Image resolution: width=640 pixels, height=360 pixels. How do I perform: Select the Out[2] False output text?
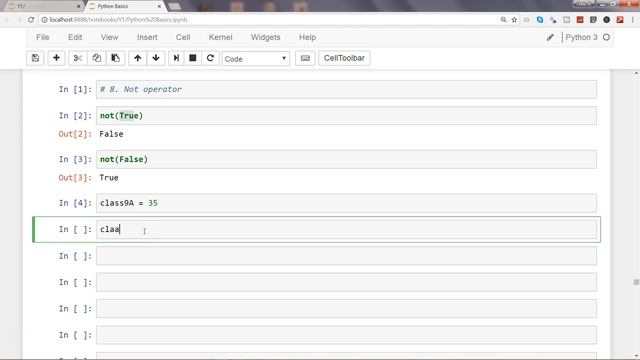click(111, 134)
